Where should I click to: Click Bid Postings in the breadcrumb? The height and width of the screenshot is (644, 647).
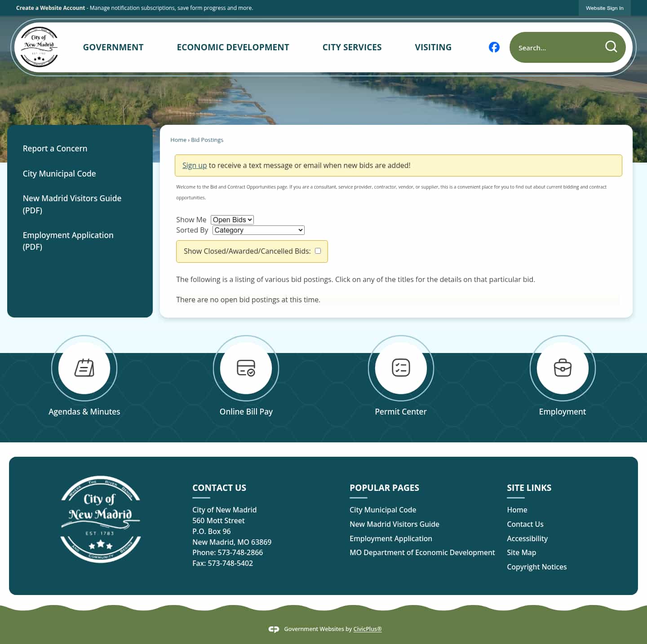pos(207,140)
